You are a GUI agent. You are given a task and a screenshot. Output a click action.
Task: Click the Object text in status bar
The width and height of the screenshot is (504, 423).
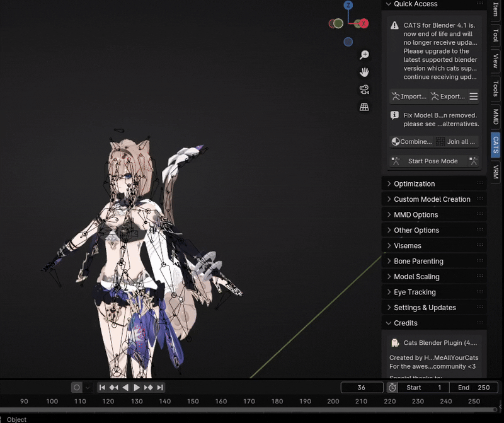point(17,419)
